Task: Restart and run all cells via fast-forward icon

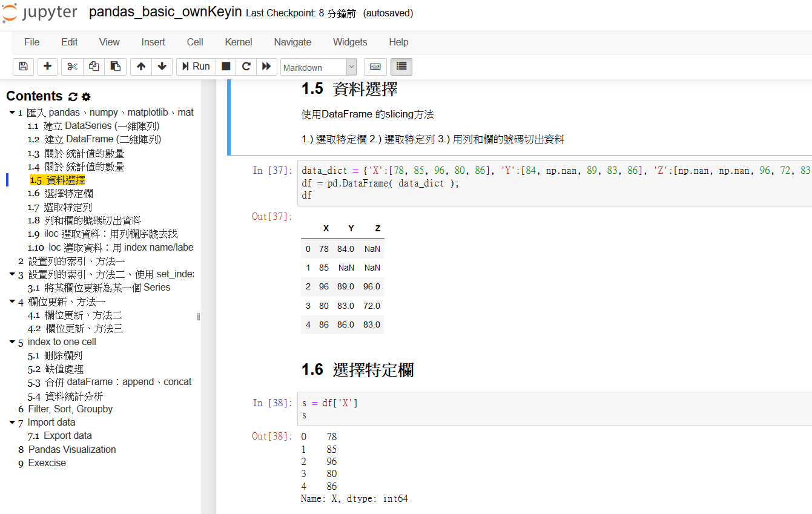Action: (x=266, y=67)
